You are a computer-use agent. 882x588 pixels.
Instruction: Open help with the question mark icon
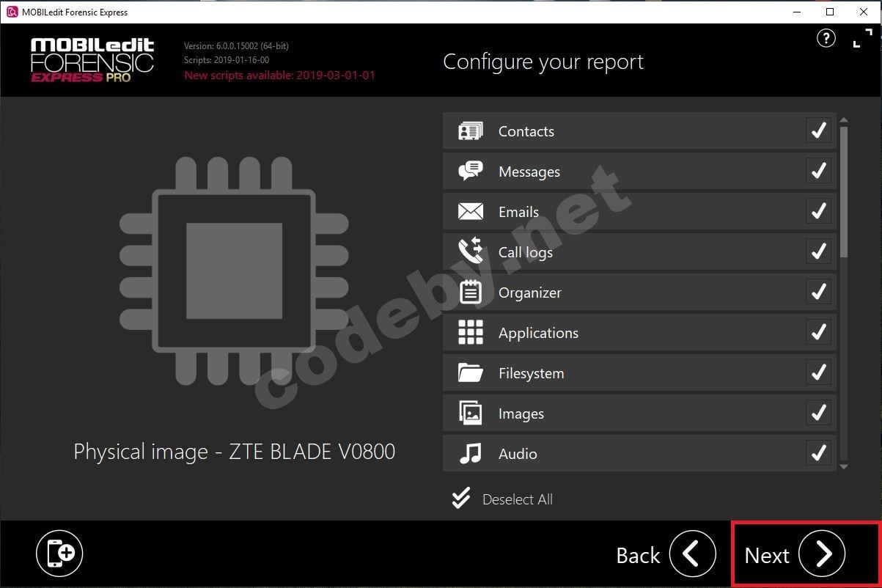pos(826,39)
